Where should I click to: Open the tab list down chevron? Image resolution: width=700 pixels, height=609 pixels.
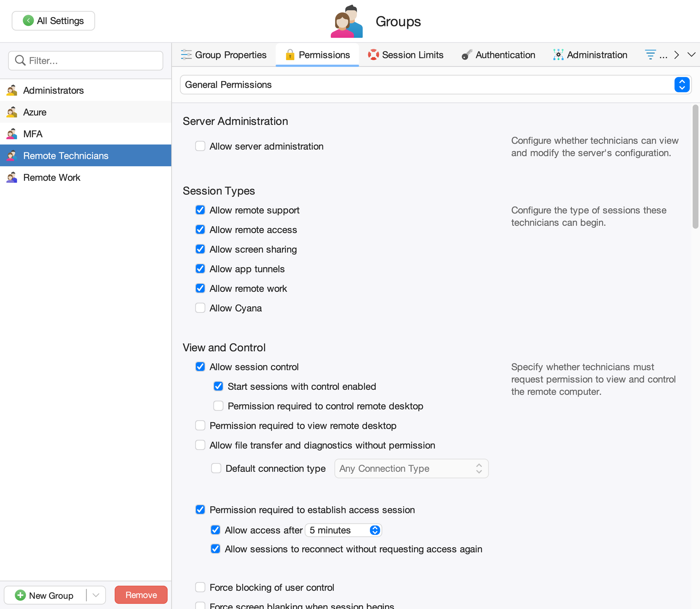pos(691,55)
